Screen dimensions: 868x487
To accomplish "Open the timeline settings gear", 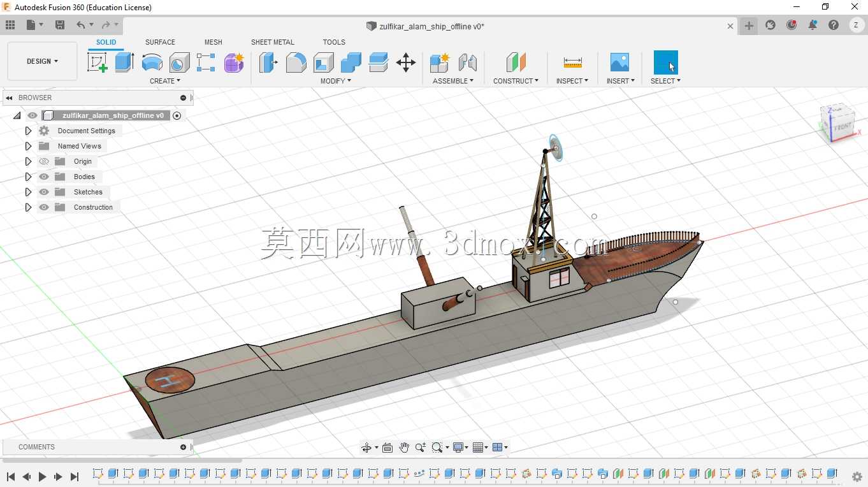I will pos(857,477).
